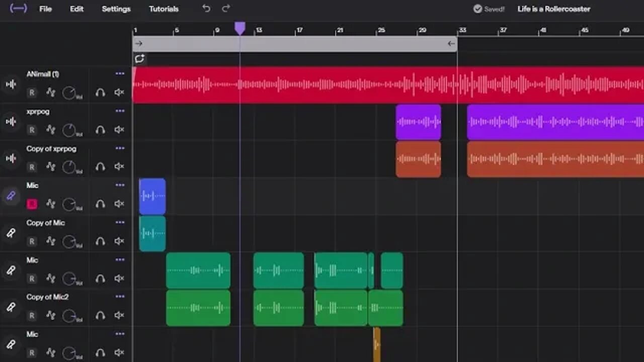Adjust the ANimall (1) volume knob
The image size is (644, 362).
coord(69,93)
